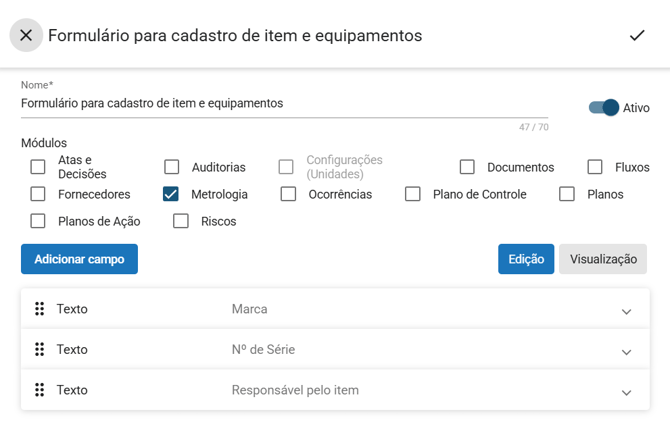Toggle the Ativo switch off
Viewport: 670px width, 439px height.
pyautogui.click(x=604, y=108)
